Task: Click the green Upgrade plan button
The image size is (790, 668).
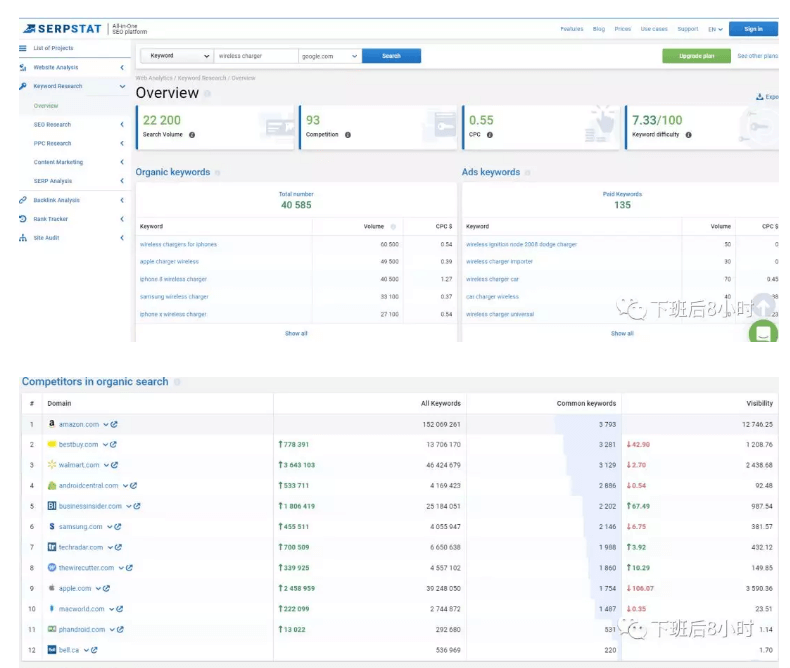Action: 696,56
